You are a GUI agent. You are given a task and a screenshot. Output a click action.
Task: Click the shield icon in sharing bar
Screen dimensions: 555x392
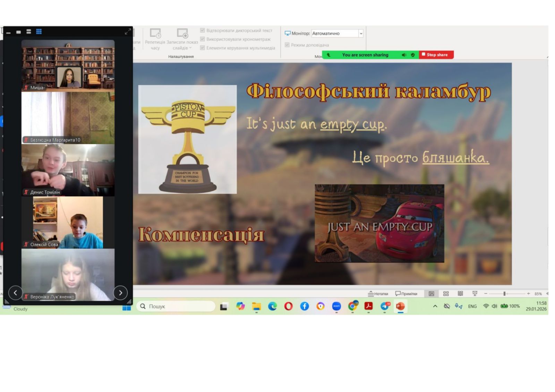click(413, 55)
